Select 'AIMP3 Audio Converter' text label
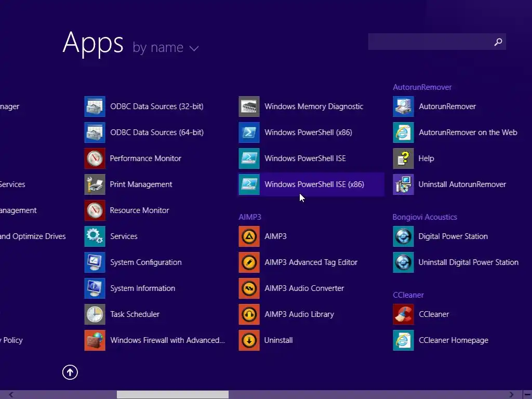The width and height of the screenshot is (532, 399). (304, 288)
